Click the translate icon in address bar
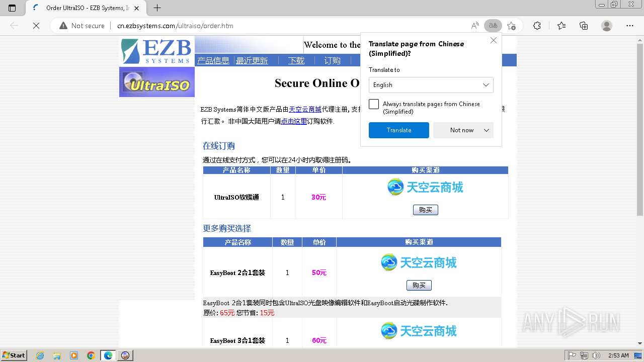 (493, 26)
